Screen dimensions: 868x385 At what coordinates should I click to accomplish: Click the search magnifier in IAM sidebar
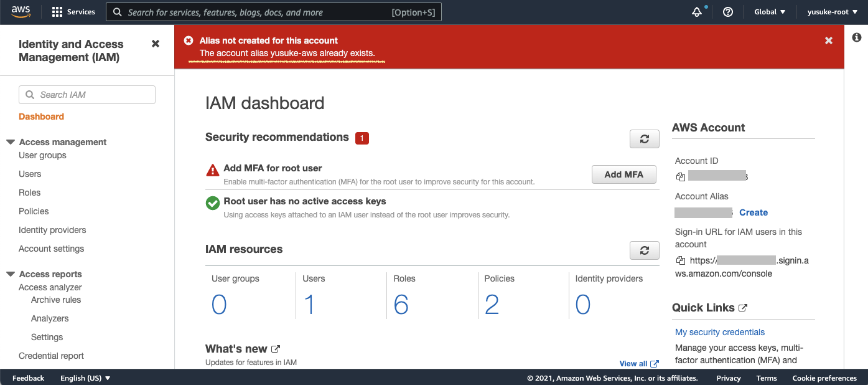30,95
